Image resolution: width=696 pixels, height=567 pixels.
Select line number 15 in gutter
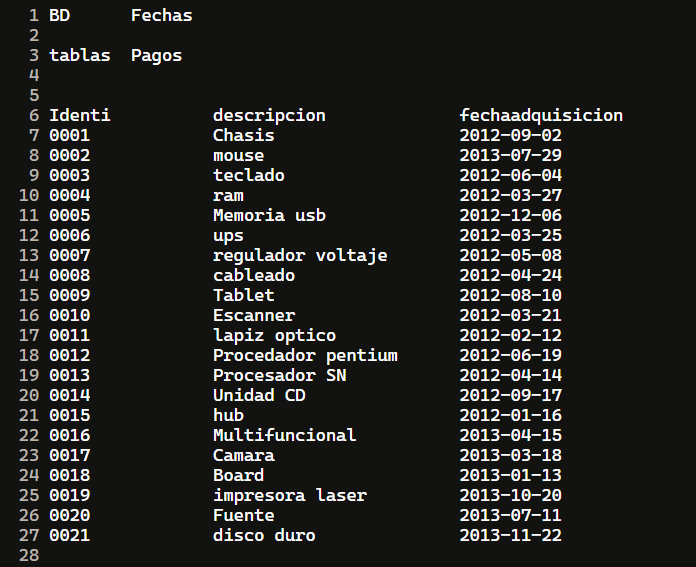point(29,295)
